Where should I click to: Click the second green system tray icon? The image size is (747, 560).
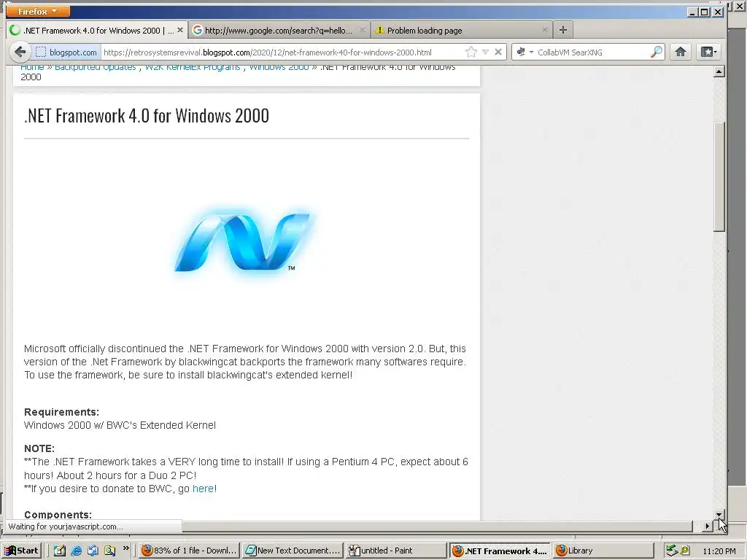coord(685,551)
